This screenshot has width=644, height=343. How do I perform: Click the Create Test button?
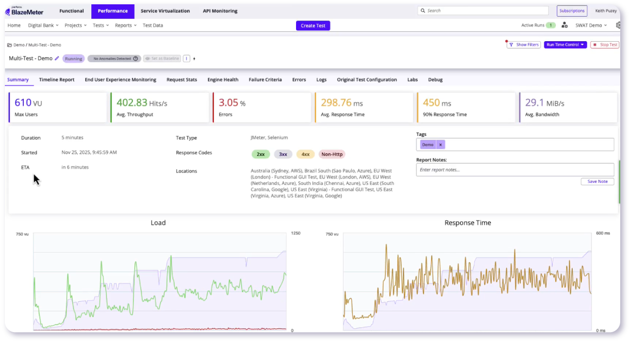[x=313, y=25]
